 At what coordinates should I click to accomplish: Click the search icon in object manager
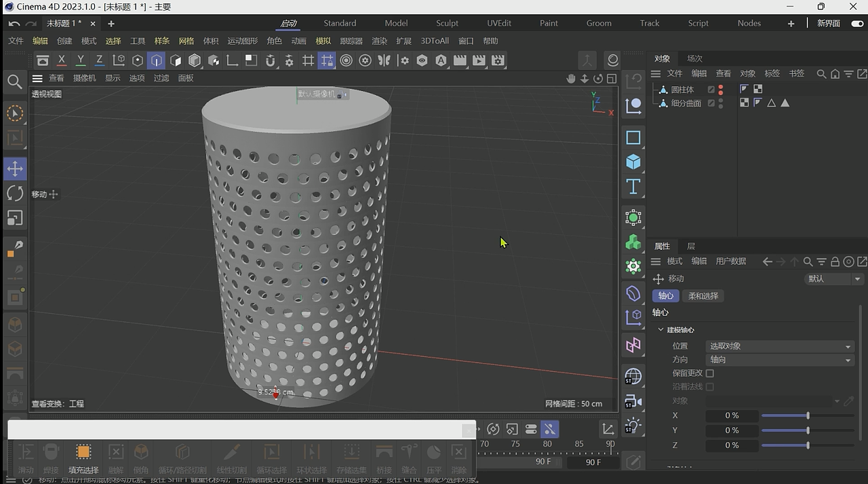click(x=821, y=73)
